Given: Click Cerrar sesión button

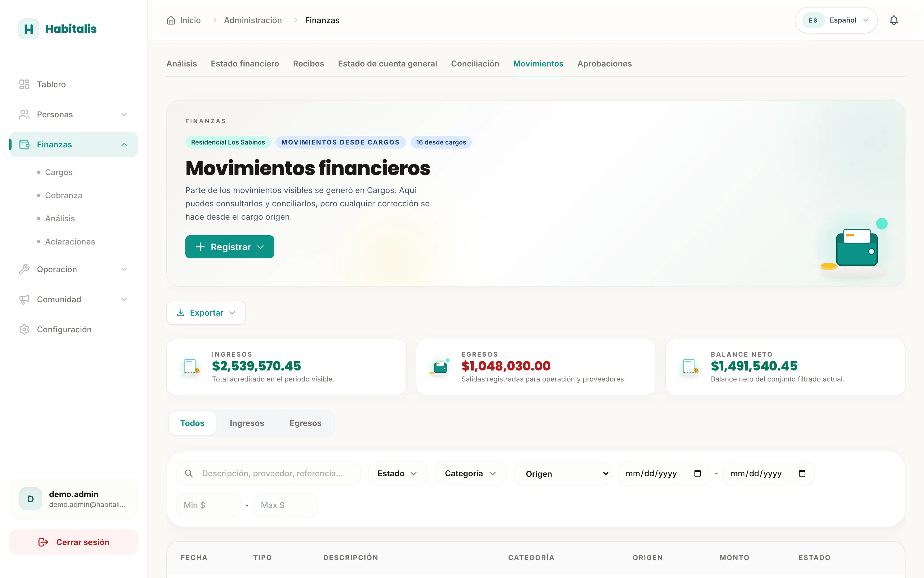Looking at the screenshot, I should (74, 542).
